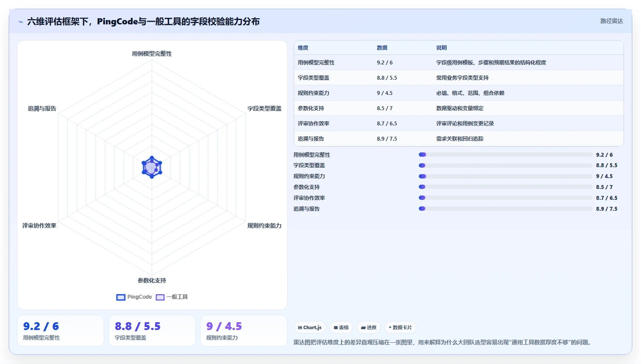Image resolution: width=641 pixels, height=364 pixels.
Task: Select the 参数化支持 table row cell
Action: [311, 108]
